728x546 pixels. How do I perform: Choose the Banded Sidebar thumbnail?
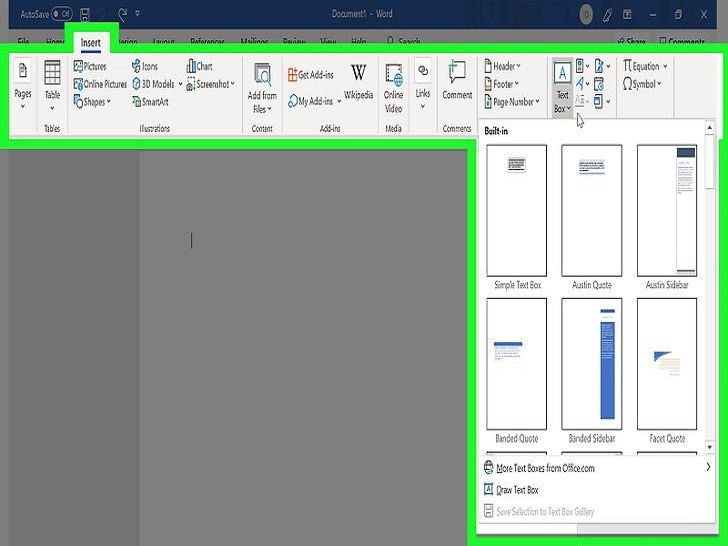point(592,364)
